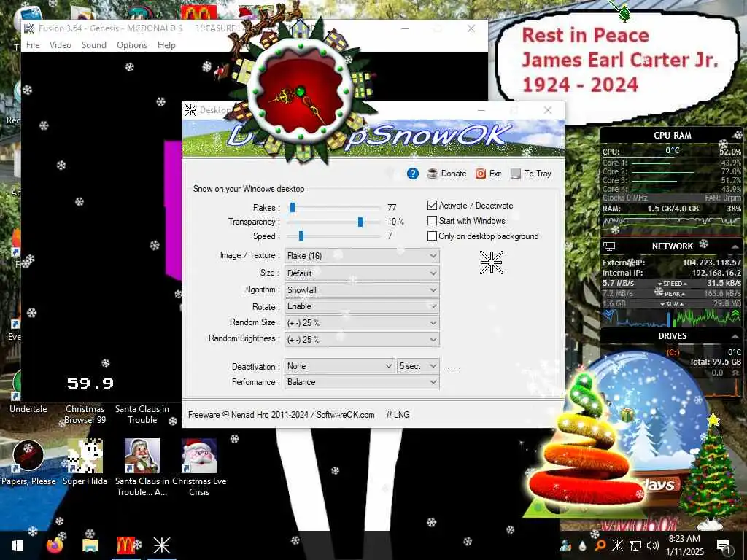Click the snowflake texture preview image
The height and width of the screenshot is (560, 747).
[491, 262]
